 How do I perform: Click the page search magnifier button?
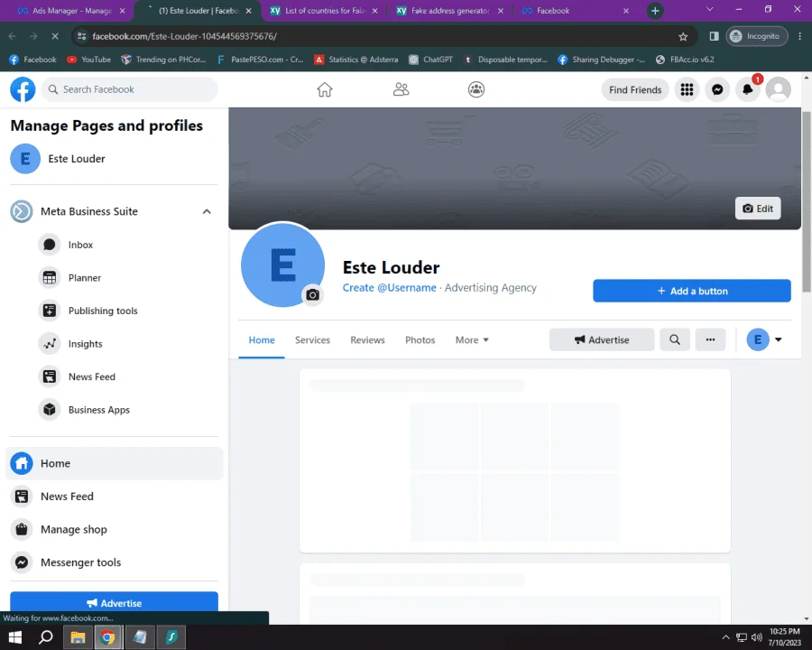click(674, 339)
